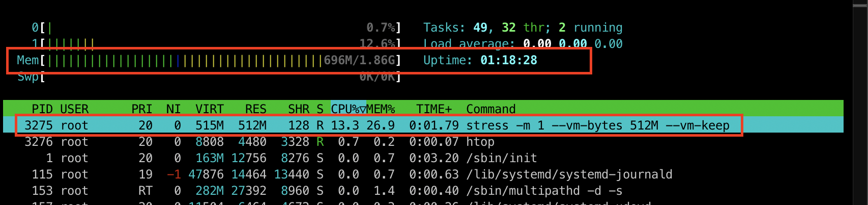This screenshot has height=205, width=868.
Task: Click the green R state for htop
Action: tap(320, 142)
